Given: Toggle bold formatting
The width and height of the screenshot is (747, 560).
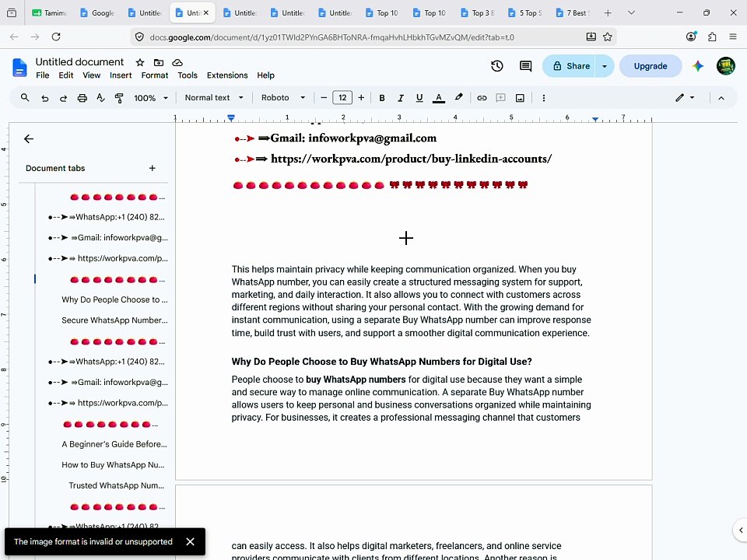Looking at the screenshot, I should click(x=381, y=98).
